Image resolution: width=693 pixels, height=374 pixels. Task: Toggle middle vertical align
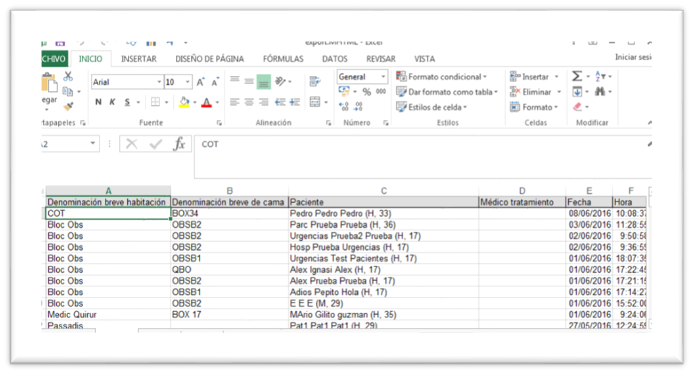(249, 81)
